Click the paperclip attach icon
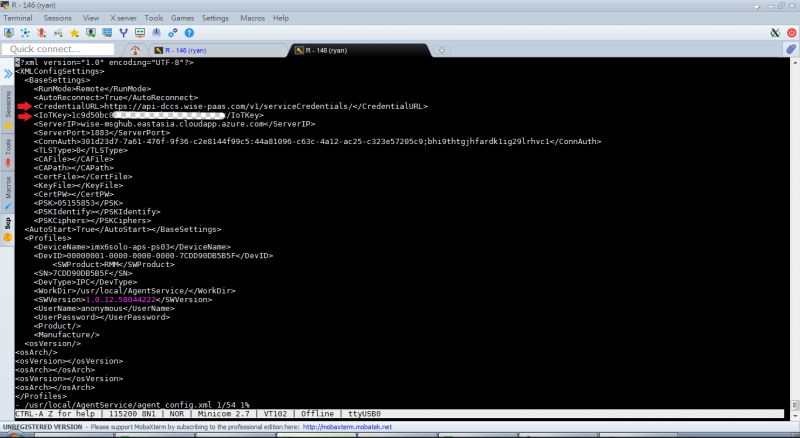Viewport: 800px width, 438px height. click(x=790, y=49)
